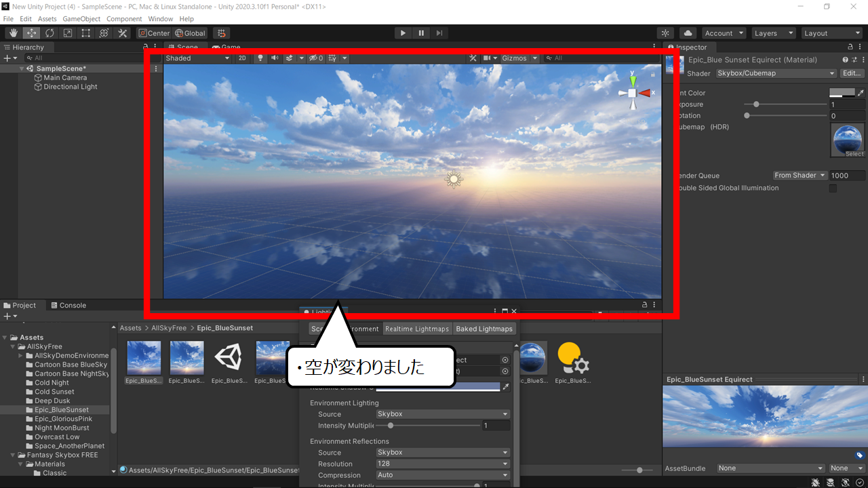
Task: Adjust the Exposure slider
Action: 785,104
